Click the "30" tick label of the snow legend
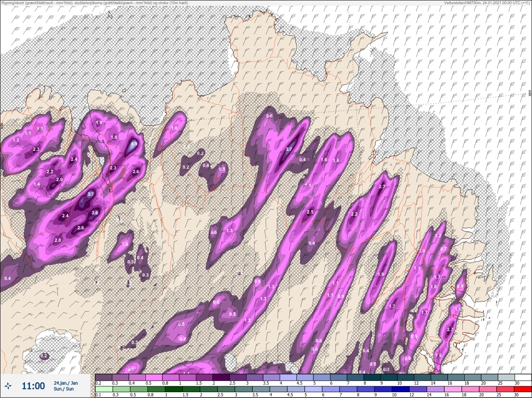 click(517, 383)
